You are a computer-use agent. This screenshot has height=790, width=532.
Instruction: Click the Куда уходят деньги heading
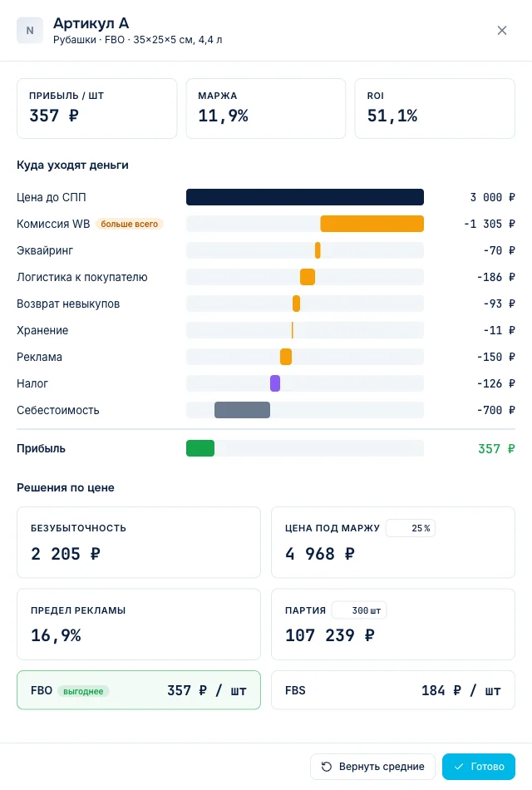(x=72, y=165)
